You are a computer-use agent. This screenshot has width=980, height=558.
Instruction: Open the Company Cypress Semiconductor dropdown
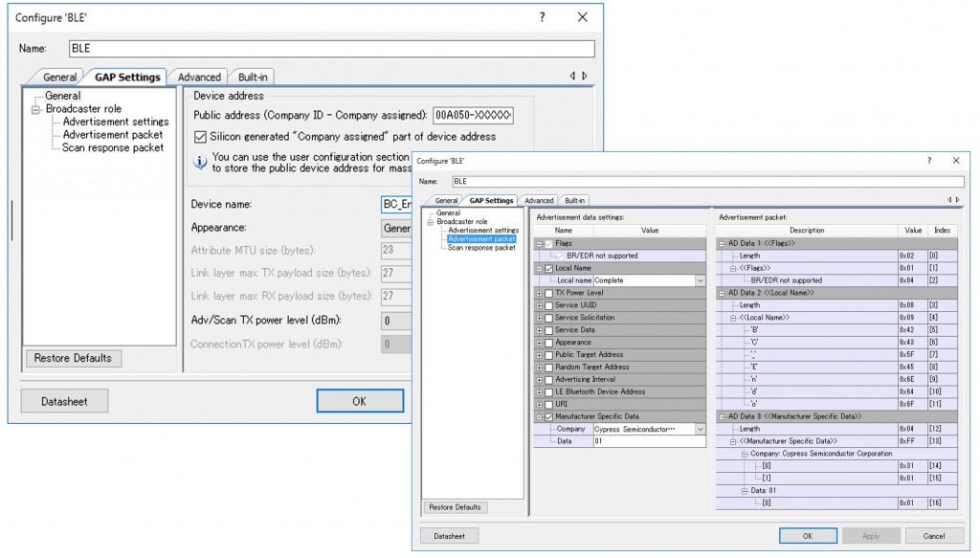pyautogui.click(x=700, y=430)
